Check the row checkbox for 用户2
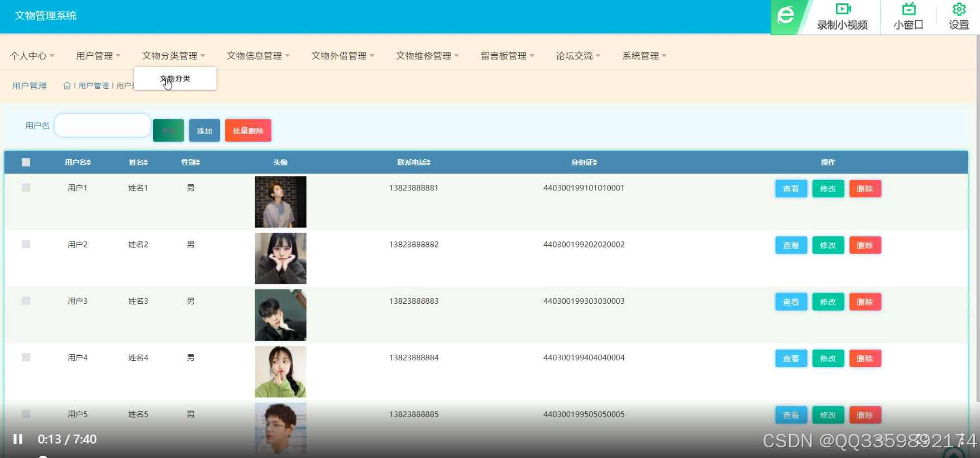The image size is (980, 458). (x=26, y=244)
